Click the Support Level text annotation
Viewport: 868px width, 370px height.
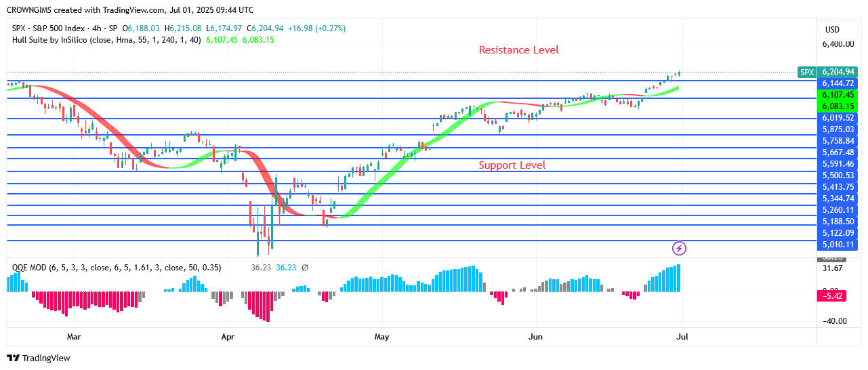pyautogui.click(x=512, y=165)
